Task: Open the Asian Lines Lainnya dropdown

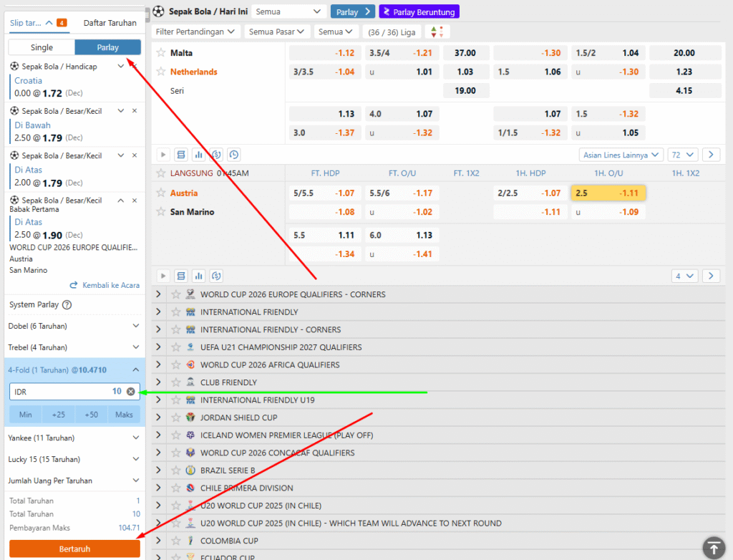Action: 620,155
